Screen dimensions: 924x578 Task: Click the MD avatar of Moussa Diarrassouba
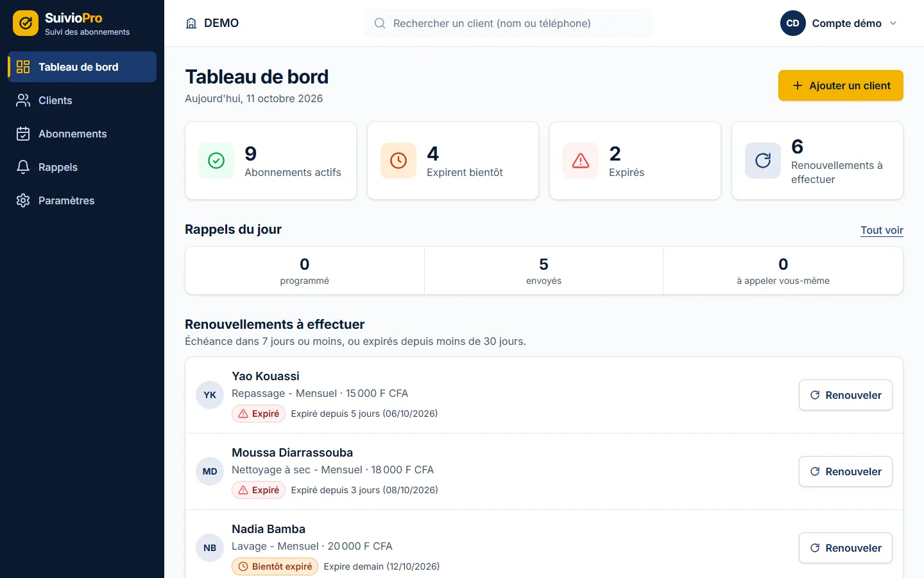pos(210,471)
